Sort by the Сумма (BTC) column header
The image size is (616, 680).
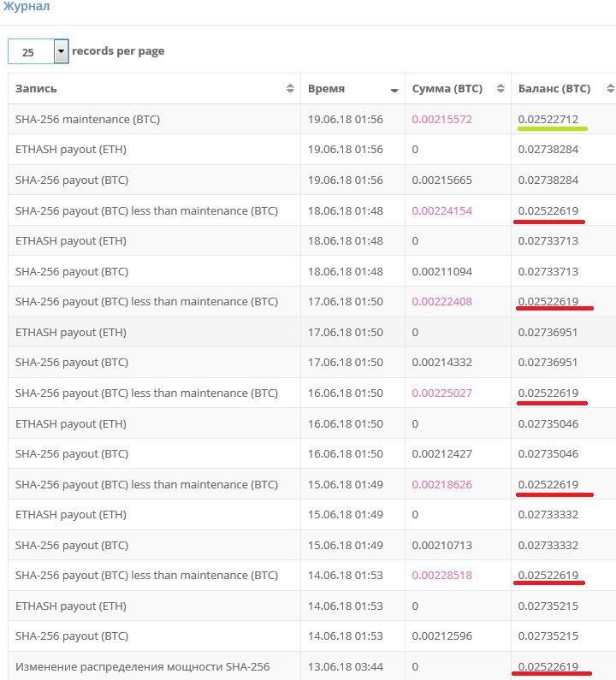[458, 88]
